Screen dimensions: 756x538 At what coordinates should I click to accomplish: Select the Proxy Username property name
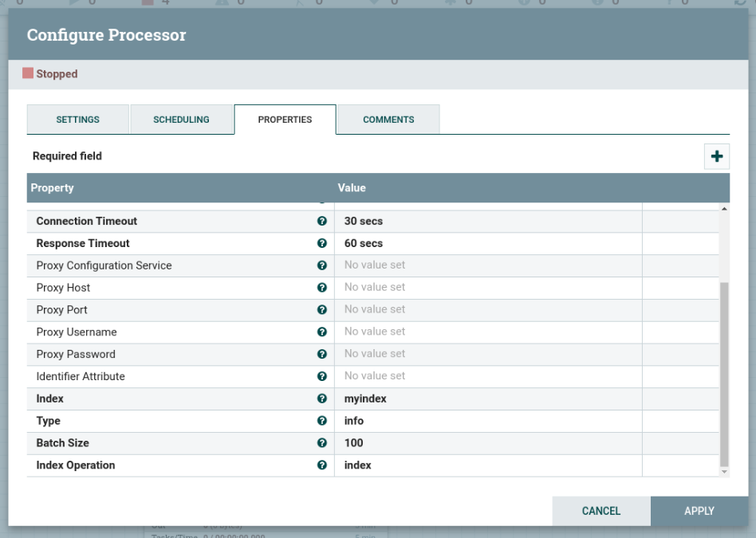coord(77,332)
